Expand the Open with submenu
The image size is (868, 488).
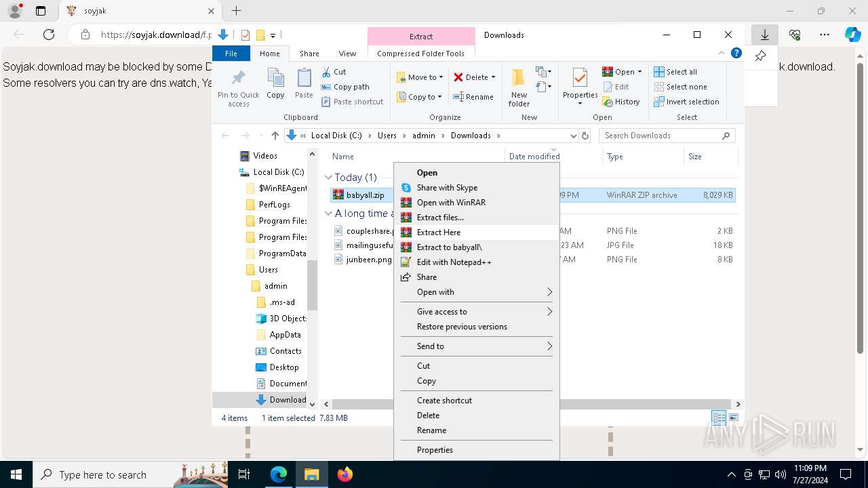(477, 292)
